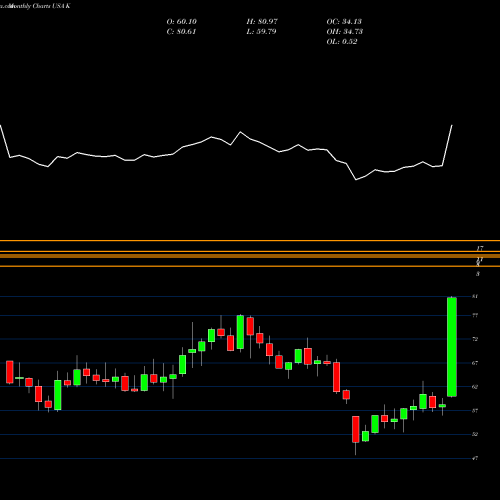The height and width of the screenshot is (500, 500).
Task: Click the 62 price axis label
Action: [x=475, y=387]
